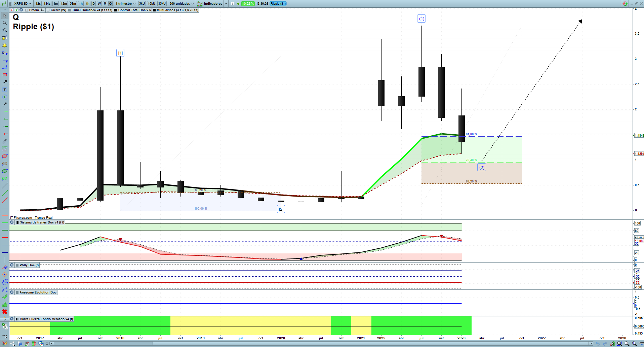The image size is (644, 347).
Task: Toggle the Precio checkbox
Action: tap(27, 10)
